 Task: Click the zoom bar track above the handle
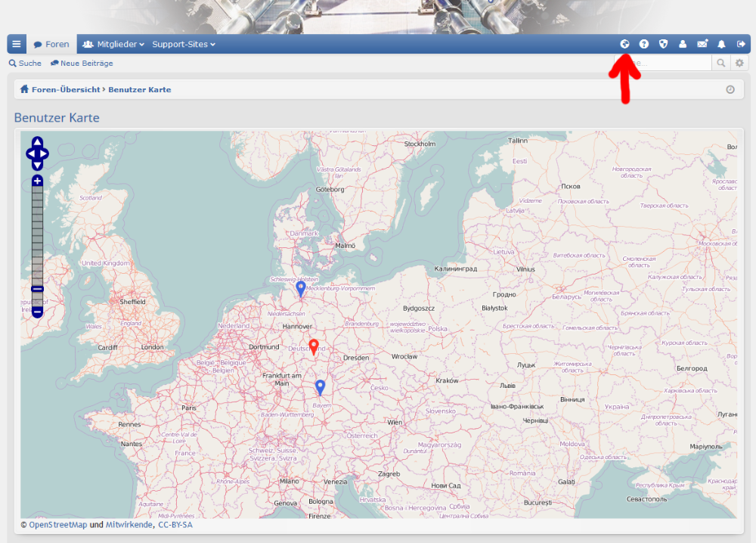pyautogui.click(x=37, y=235)
